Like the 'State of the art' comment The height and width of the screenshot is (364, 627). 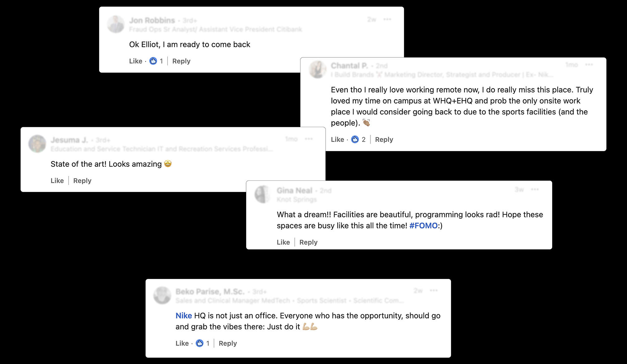point(57,181)
